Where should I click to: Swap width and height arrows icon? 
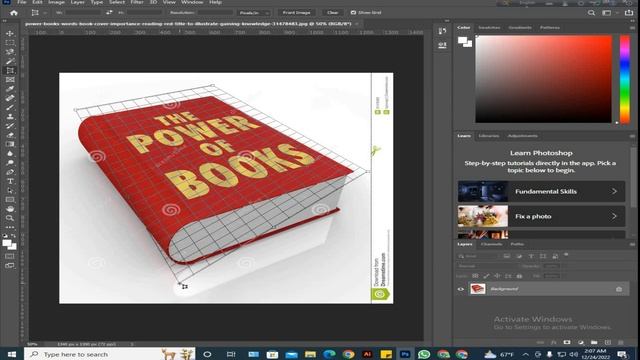pos(109,13)
